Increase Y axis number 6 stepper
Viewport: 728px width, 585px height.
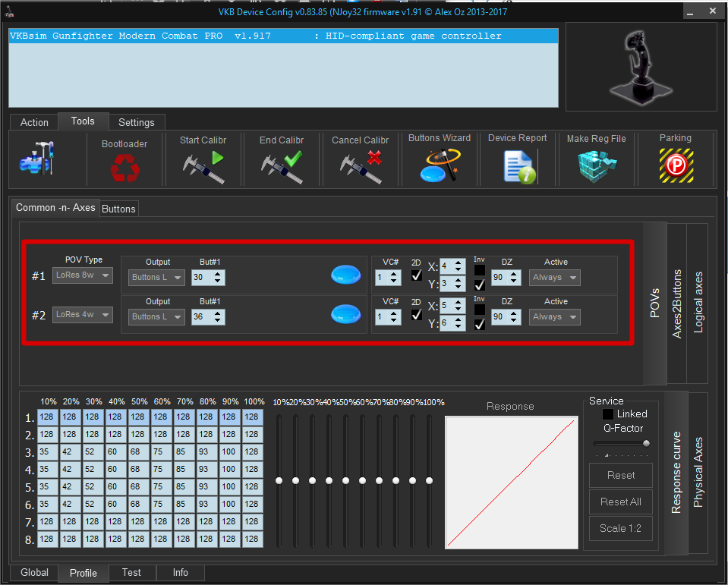[459, 319]
